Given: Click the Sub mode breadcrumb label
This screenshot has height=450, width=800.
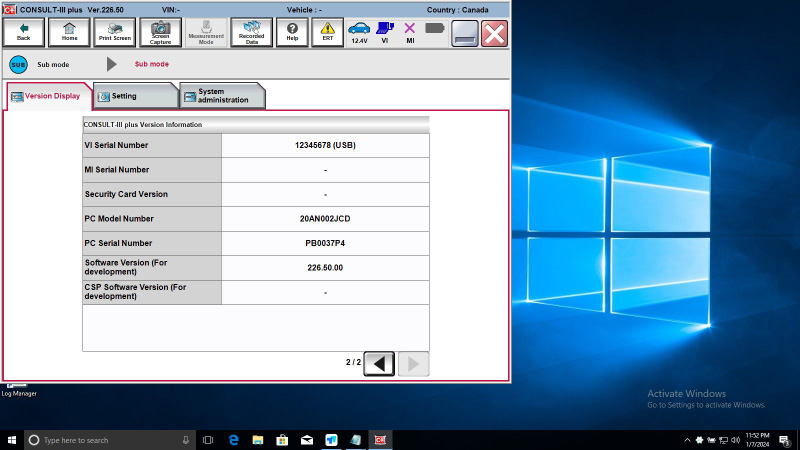Looking at the screenshot, I should 152,64.
